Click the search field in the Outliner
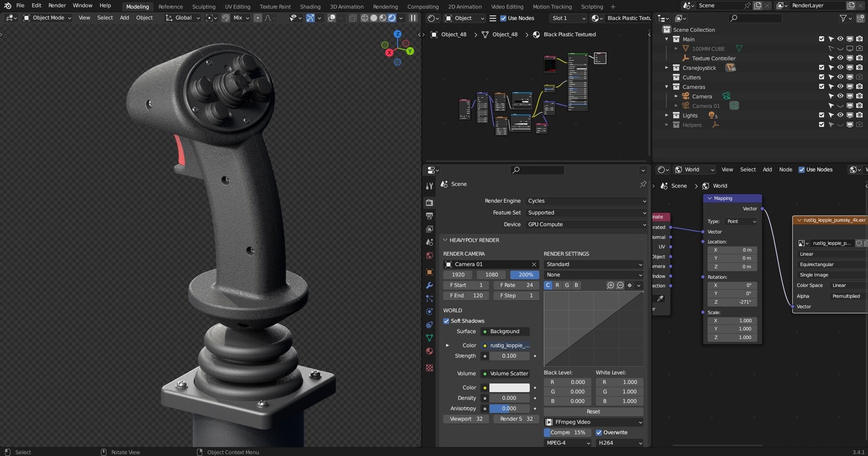 pos(755,18)
